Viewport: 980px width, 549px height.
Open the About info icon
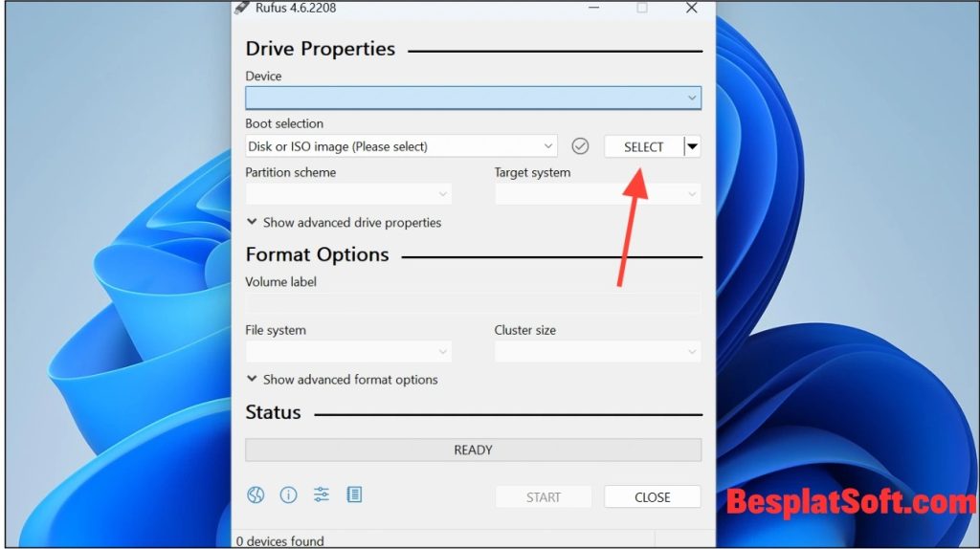(288, 494)
